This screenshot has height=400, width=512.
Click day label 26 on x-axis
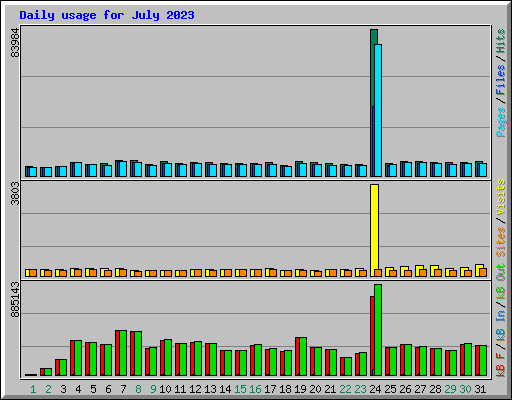pyautogui.click(x=405, y=389)
